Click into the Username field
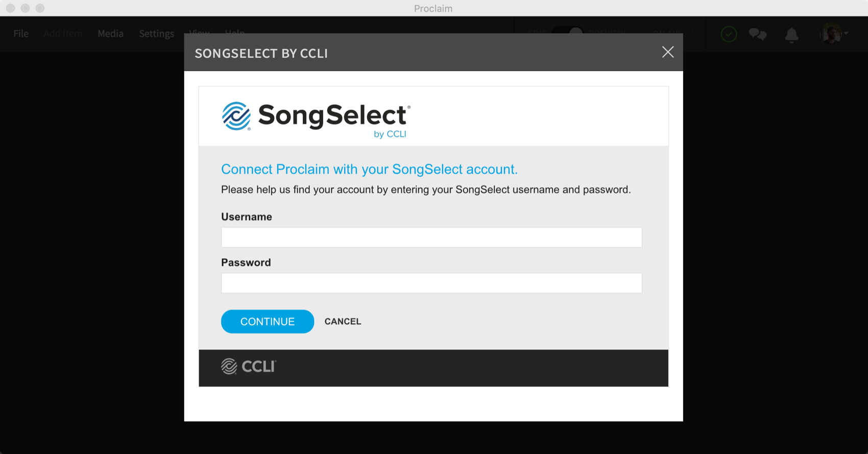Viewport: 868px width, 454px height. 431,237
